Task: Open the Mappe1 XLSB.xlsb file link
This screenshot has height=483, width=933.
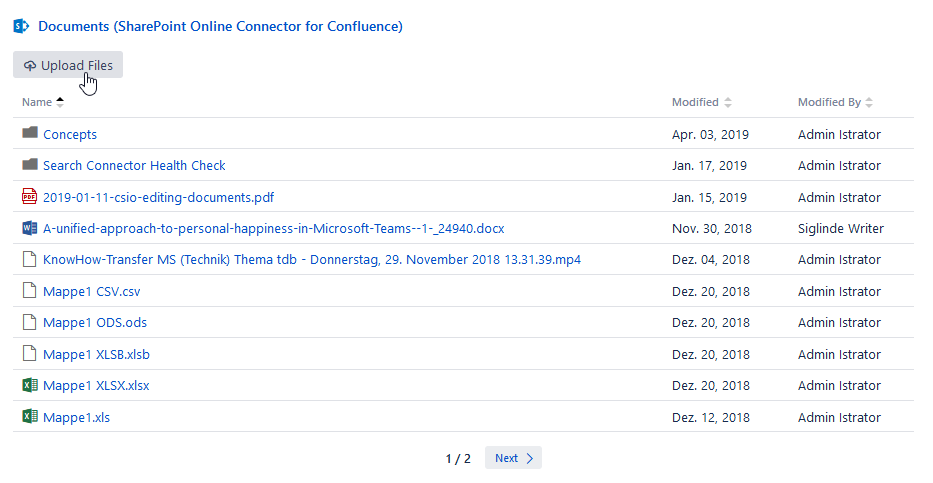Action: pyautogui.click(x=96, y=354)
